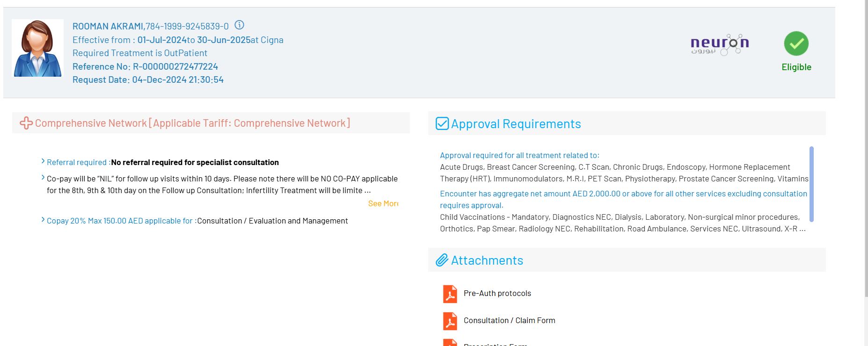Click the Encounter aggregate net amount text
Image resolution: width=868 pixels, height=346 pixels.
tap(623, 199)
